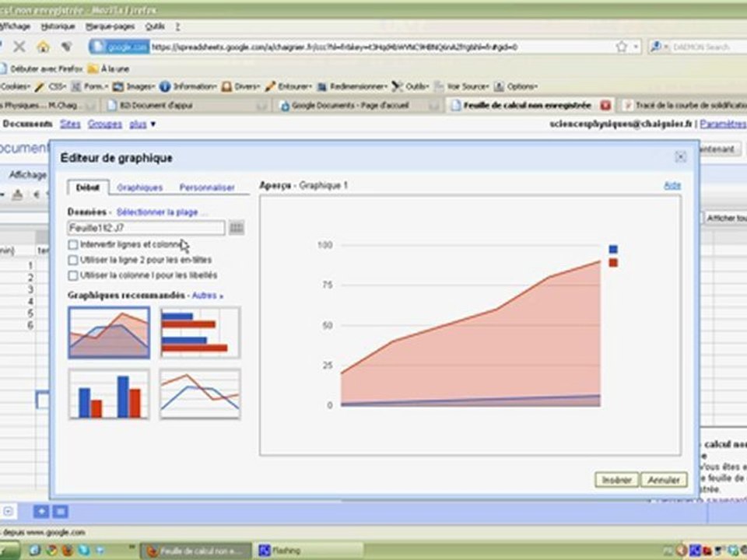This screenshot has width=747, height=560.
Task: Click the Sites link
Action: click(70, 124)
